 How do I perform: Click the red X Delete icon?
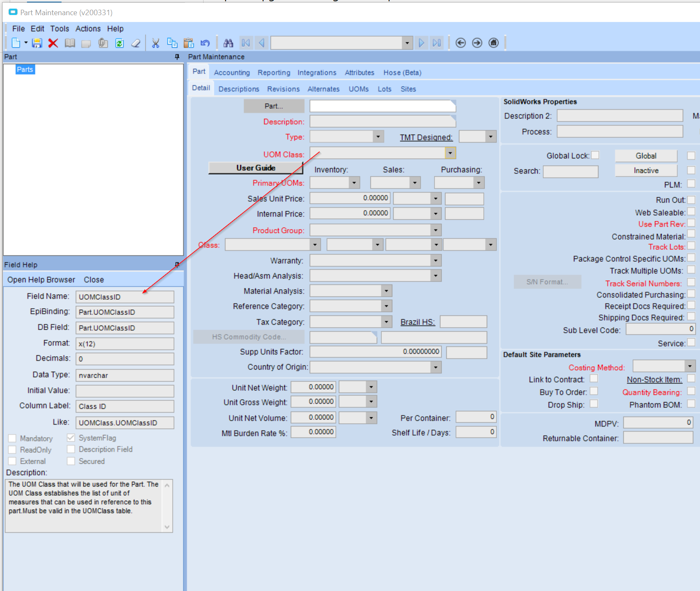coord(53,43)
